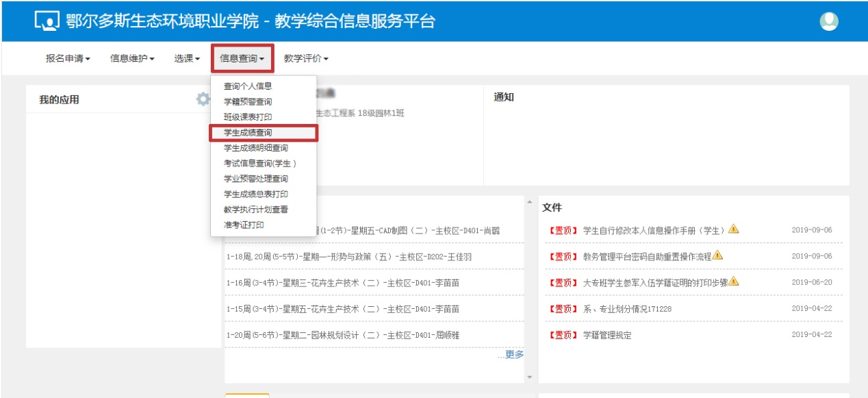868x398 pixels.
Task: Click warning icon beside 学生自行修改本人信息操作手册
Action: (733, 229)
